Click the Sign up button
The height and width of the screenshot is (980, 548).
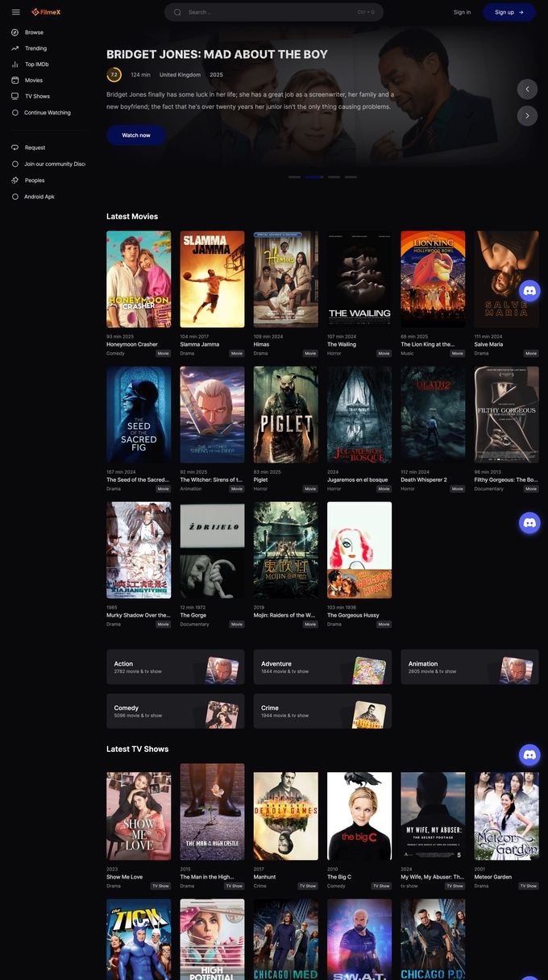(x=509, y=12)
